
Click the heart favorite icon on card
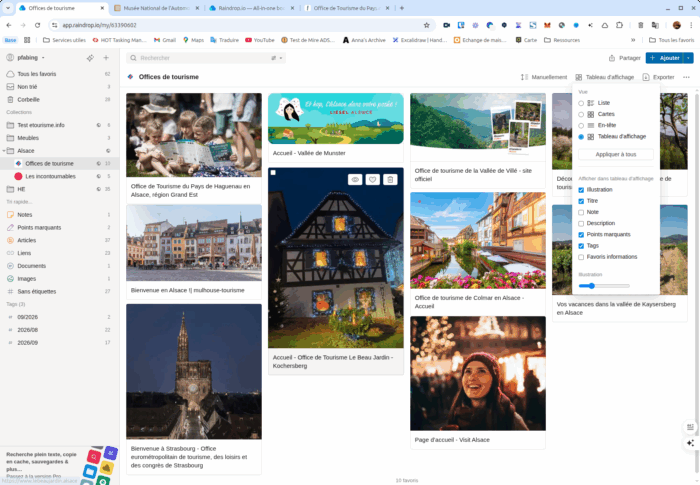[x=372, y=179]
